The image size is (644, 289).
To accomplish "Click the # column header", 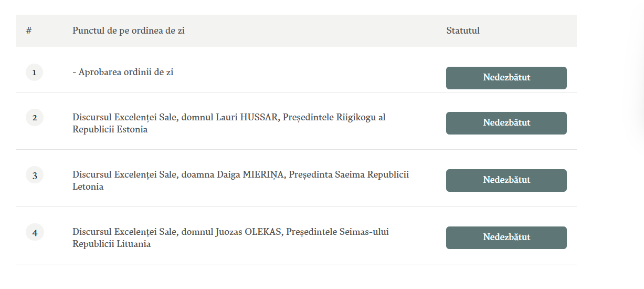I will point(29,30).
